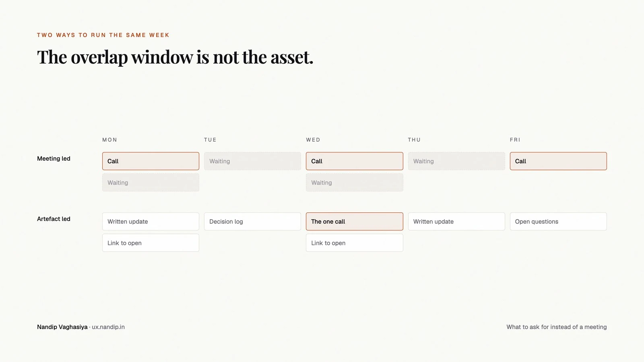Click 'What to ask for instead of a meeting' footer
The image size is (644, 362).
557,327
